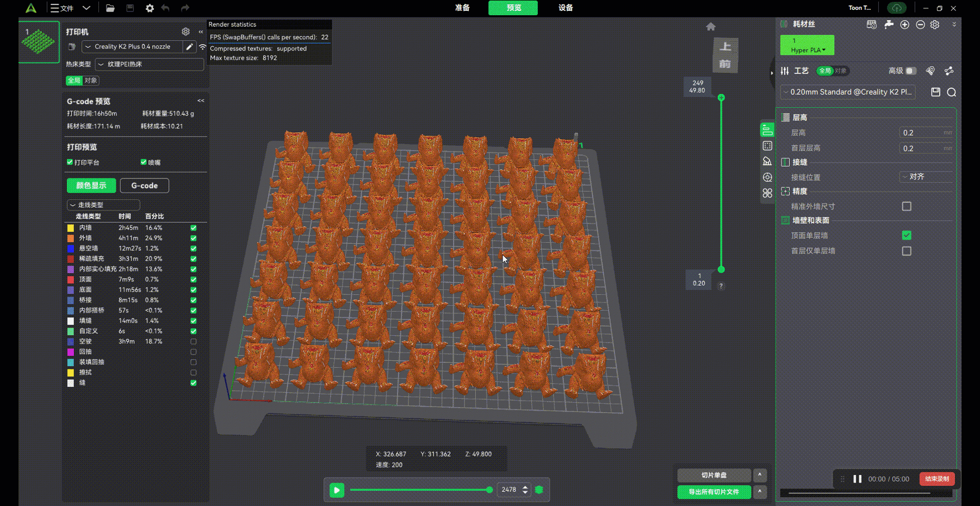980x506 pixels.
Task: Click the save icon in the top toolbar
Action: 130,8
